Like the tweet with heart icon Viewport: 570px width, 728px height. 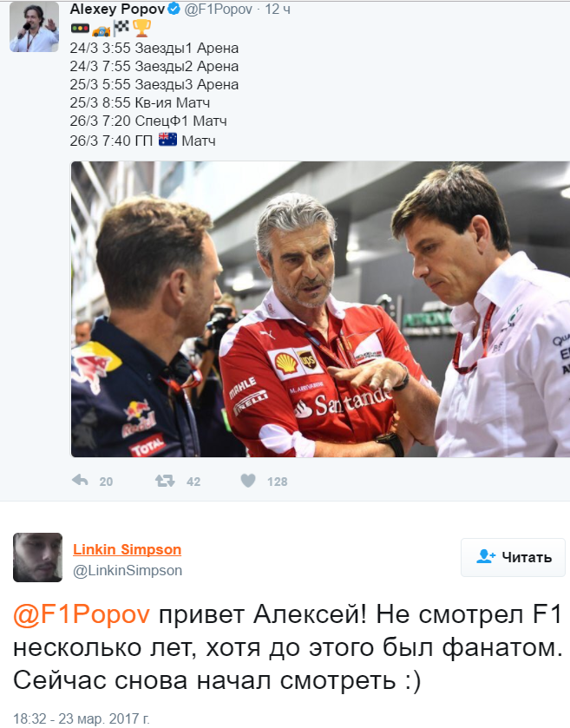248,481
